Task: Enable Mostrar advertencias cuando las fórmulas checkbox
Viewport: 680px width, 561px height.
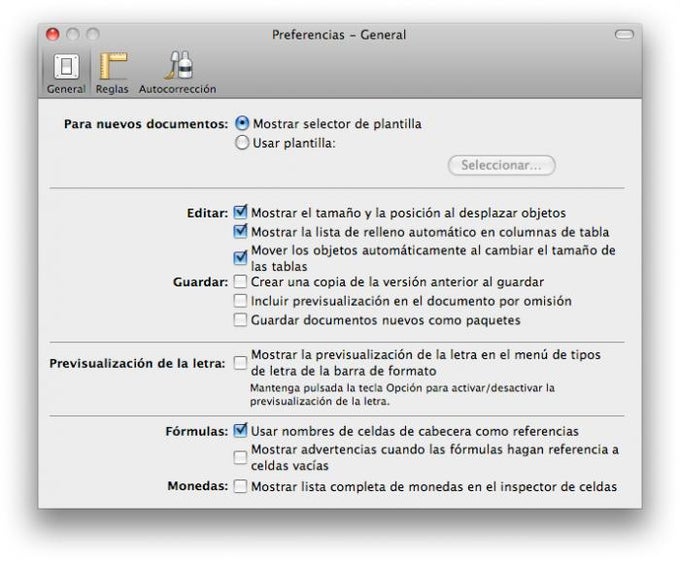Action: tap(240, 457)
